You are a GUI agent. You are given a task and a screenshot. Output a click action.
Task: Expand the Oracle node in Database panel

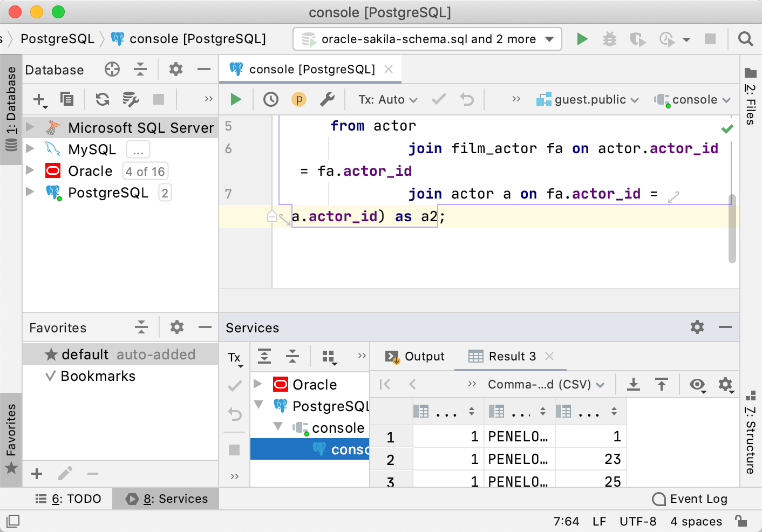pyautogui.click(x=31, y=171)
